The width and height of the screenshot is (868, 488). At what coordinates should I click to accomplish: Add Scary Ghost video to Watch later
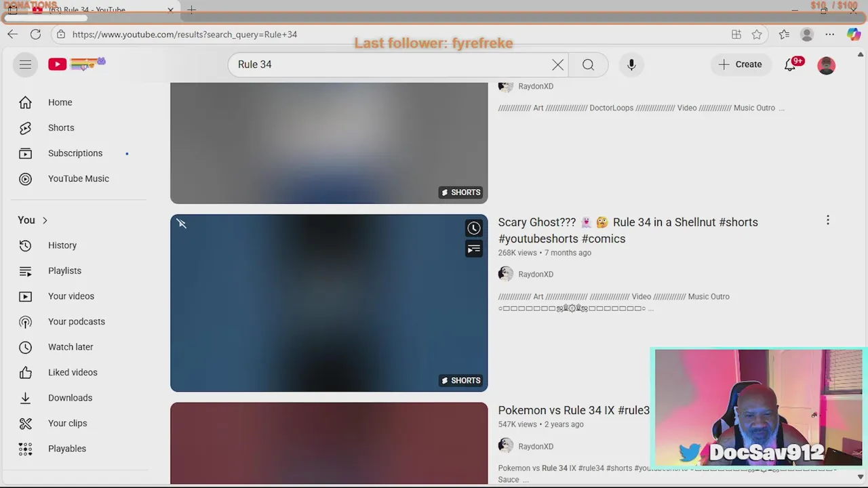pos(473,228)
